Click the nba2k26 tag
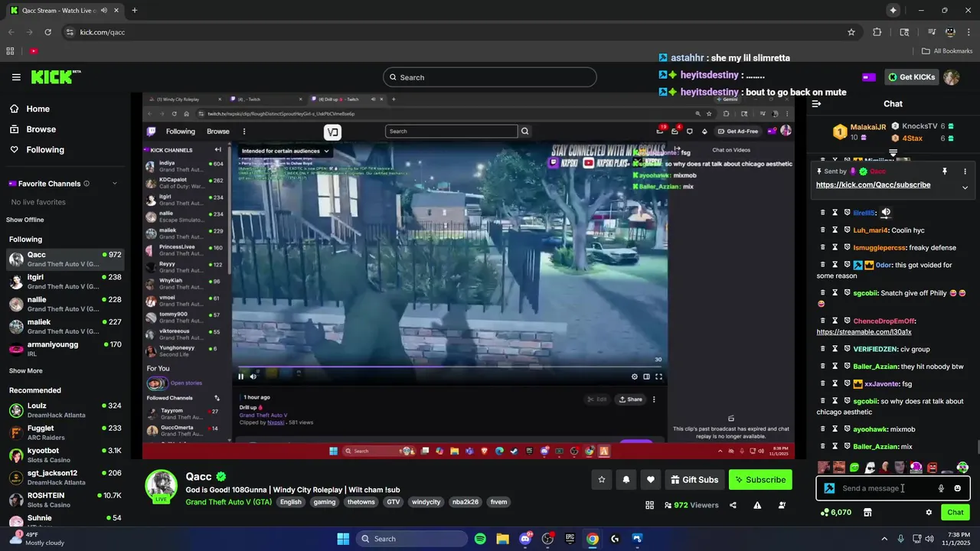980x551 pixels. click(x=466, y=502)
